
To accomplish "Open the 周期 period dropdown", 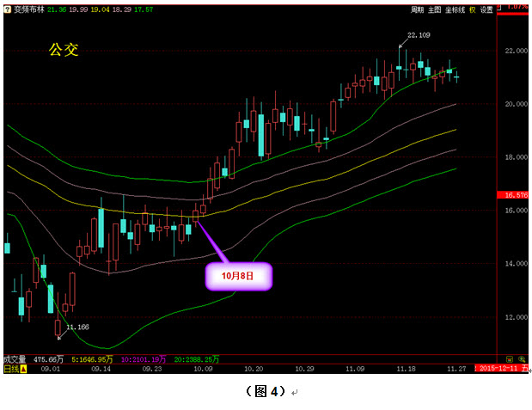I will [x=417, y=9].
